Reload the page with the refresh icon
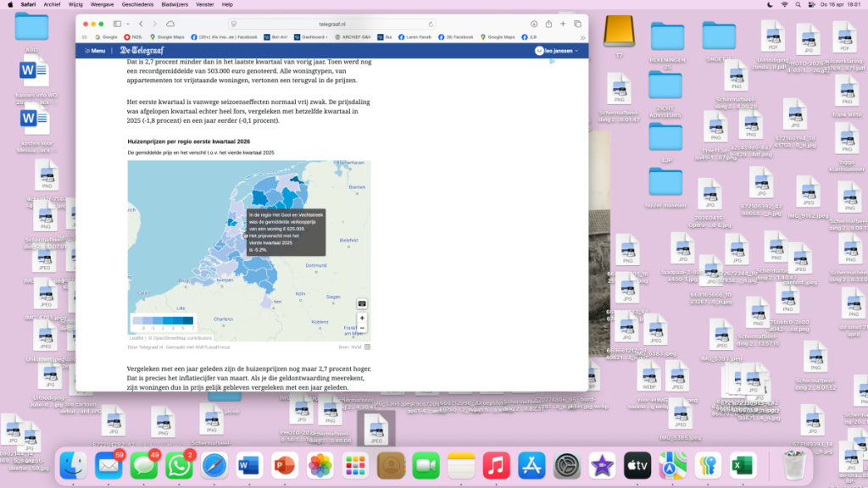This screenshot has height=488, width=868. click(431, 24)
